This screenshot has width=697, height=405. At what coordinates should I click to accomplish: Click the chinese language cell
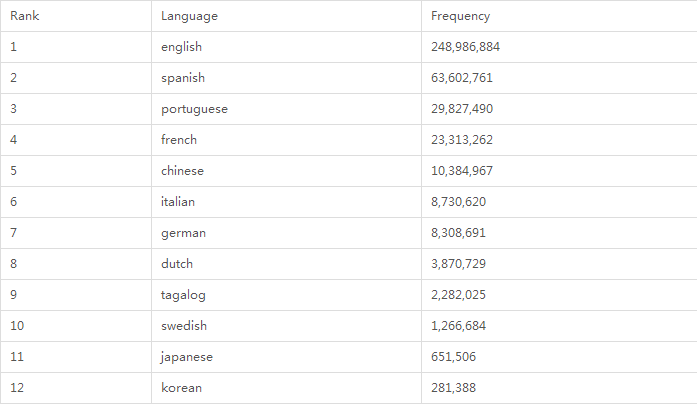tap(182, 171)
